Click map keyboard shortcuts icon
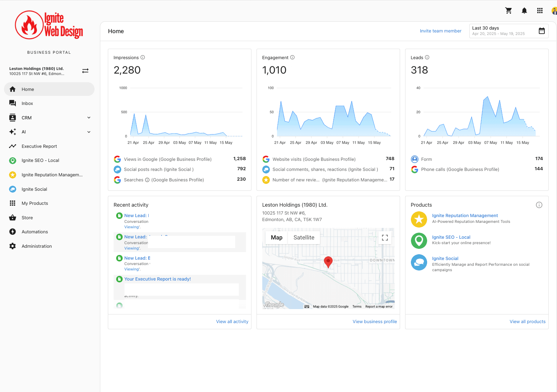Image resolution: width=557 pixels, height=392 pixels. pos(307,307)
